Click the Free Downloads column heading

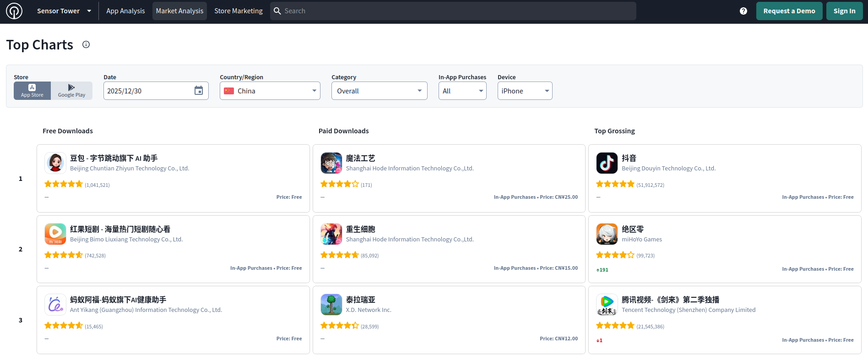(68, 131)
